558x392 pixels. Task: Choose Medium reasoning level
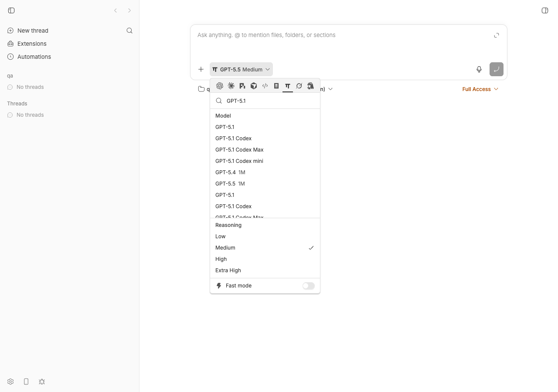click(265, 247)
